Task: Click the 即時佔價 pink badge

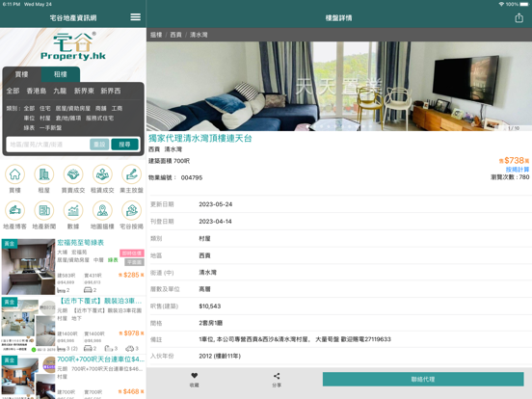Action: tap(132, 253)
